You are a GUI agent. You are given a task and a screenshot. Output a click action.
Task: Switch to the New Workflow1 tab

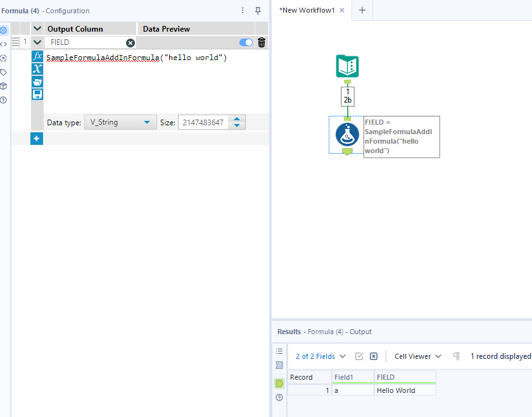point(307,11)
